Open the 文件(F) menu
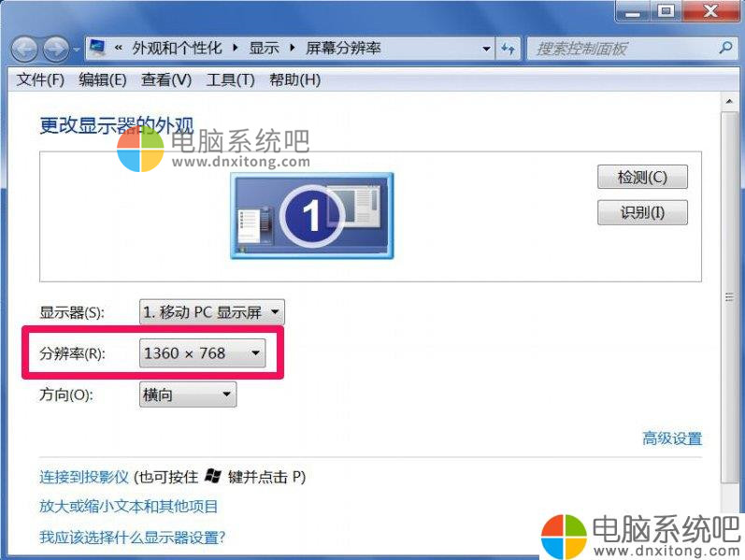 coord(40,79)
